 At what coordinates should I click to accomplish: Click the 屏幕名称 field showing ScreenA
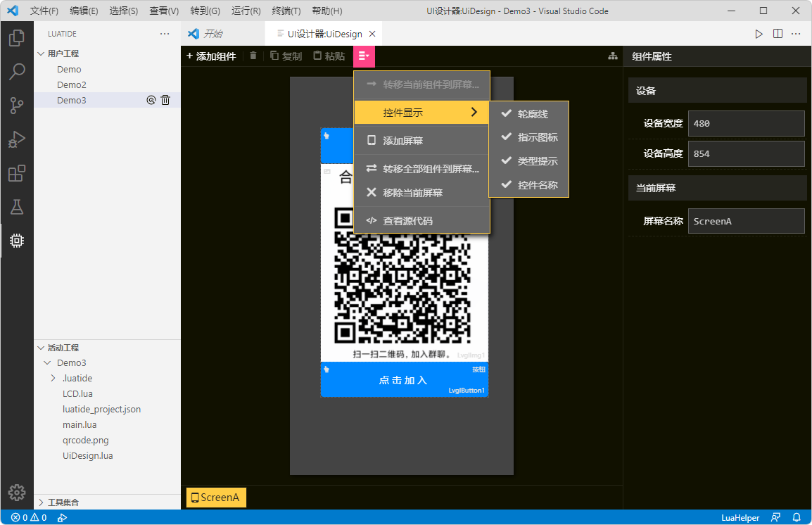coord(746,221)
